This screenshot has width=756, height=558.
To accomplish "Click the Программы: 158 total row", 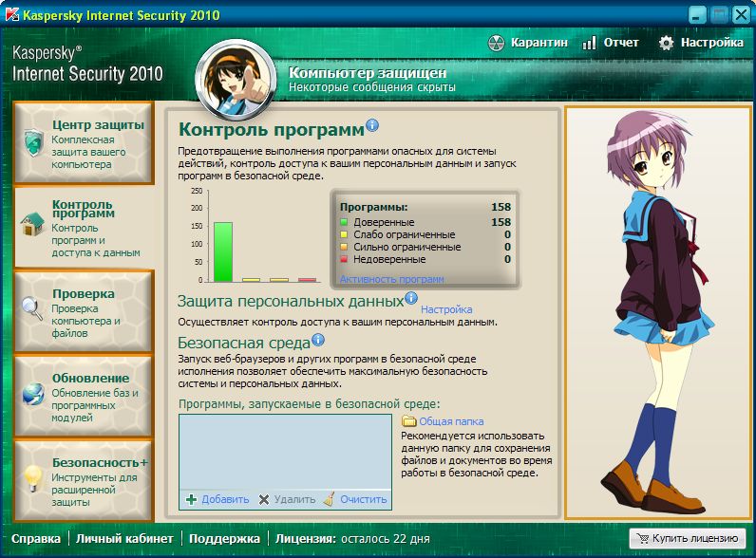I will (425, 207).
